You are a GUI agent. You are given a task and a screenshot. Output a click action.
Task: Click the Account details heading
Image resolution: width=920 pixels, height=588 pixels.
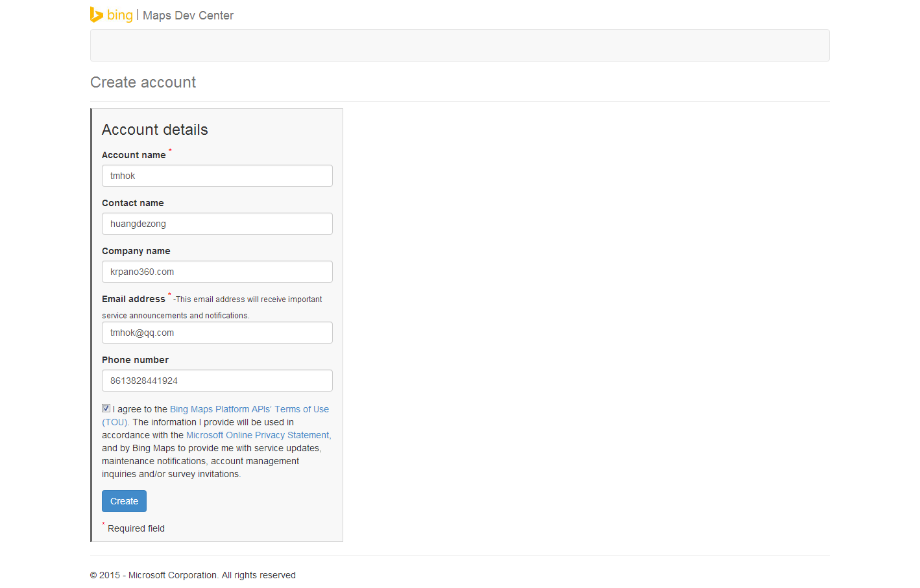point(154,130)
